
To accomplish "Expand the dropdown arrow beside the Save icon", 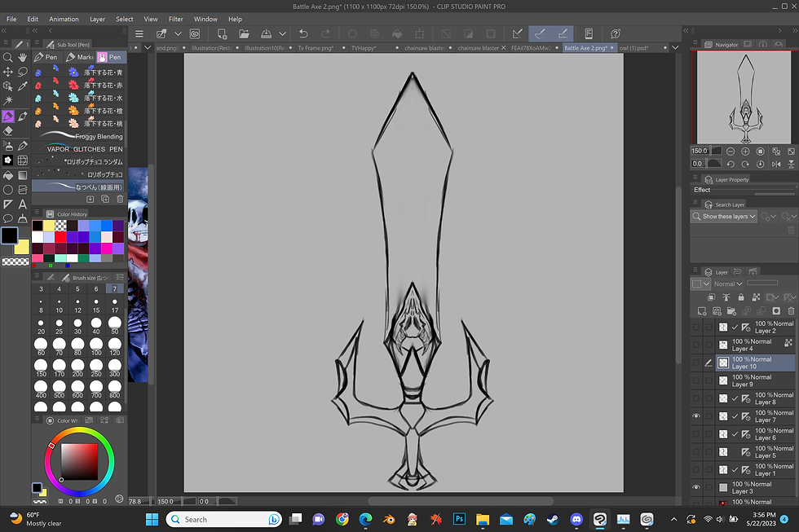I will coord(282,33).
